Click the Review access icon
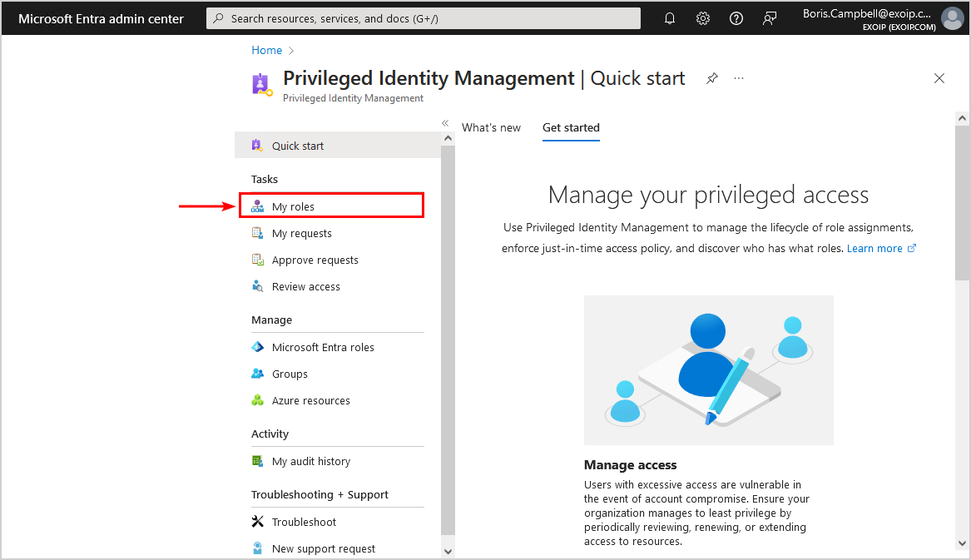Viewport: 971px width, 560px height. click(259, 286)
